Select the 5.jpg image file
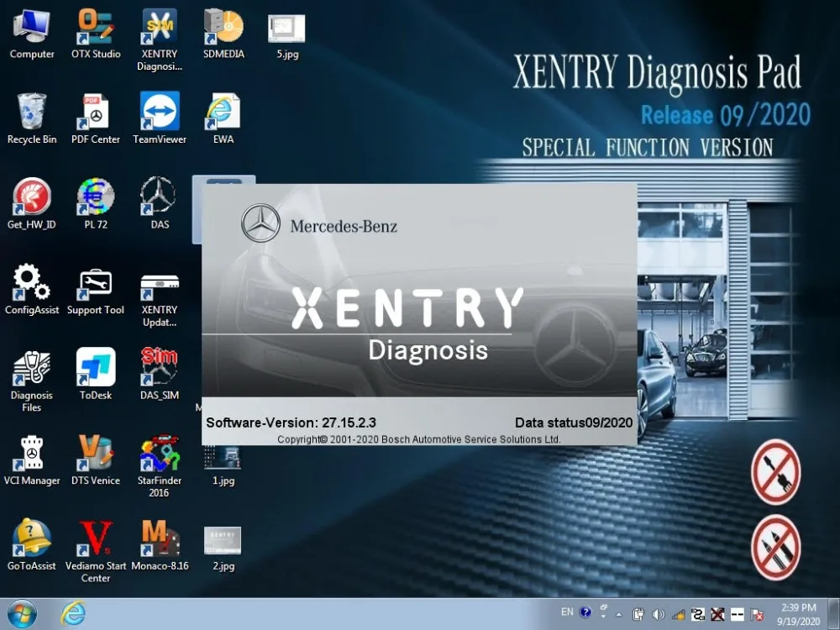 pyautogui.click(x=287, y=35)
